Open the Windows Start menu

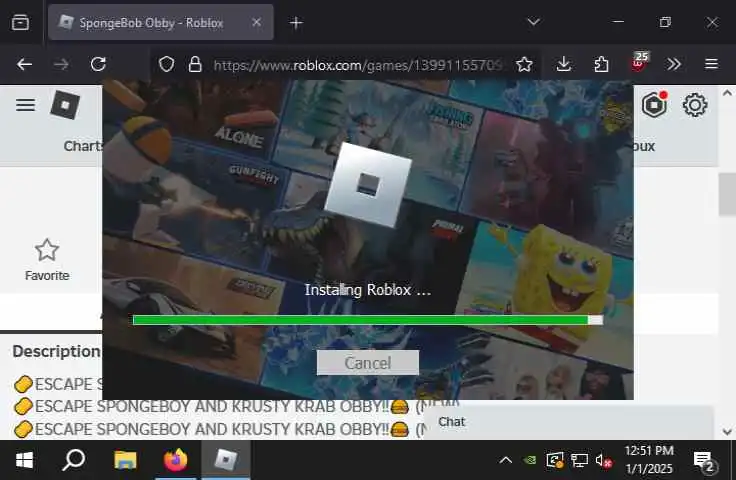(x=24, y=460)
